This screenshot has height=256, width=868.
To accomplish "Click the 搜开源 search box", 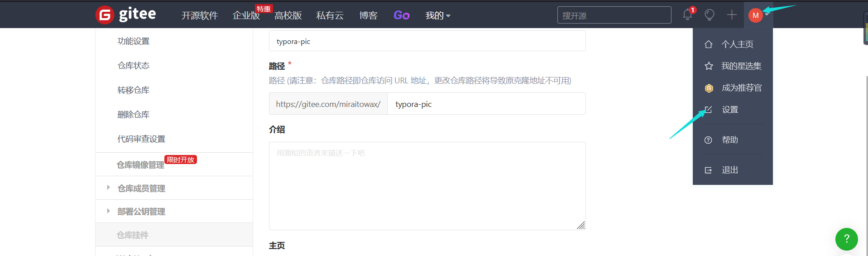I will pos(614,15).
